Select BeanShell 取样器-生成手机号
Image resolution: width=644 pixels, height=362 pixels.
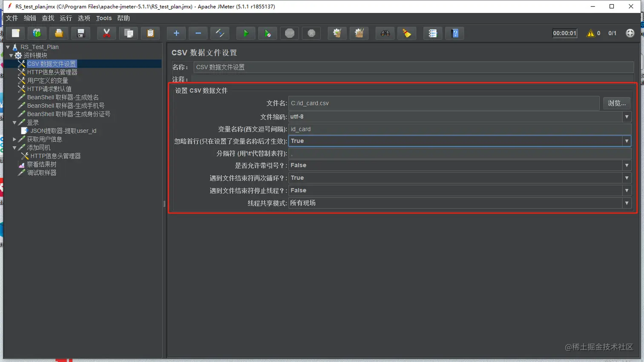point(66,105)
